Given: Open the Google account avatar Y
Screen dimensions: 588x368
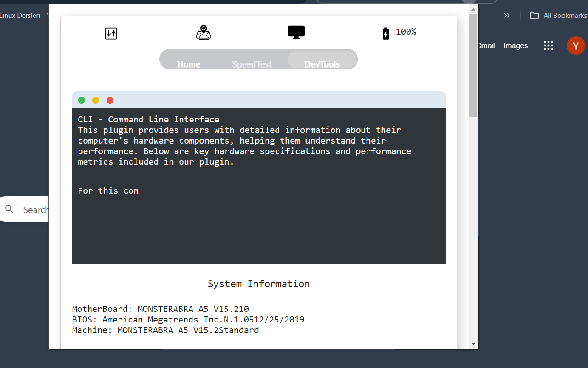Looking at the screenshot, I should pos(576,46).
